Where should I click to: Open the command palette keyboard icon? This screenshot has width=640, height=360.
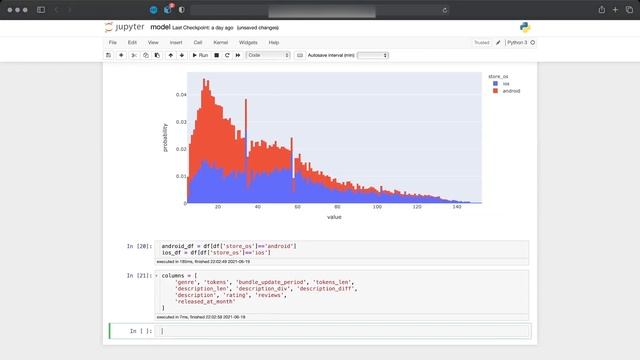click(300, 55)
